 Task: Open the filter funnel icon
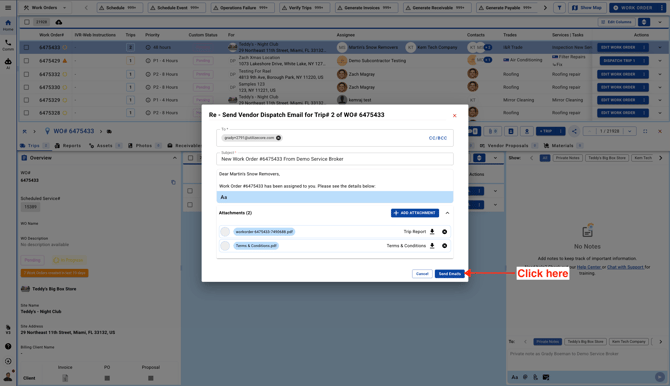(559, 8)
